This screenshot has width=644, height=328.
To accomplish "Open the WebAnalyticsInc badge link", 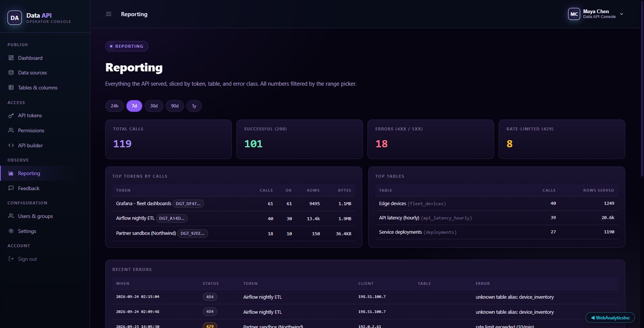I will pyautogui.click(x=610, y=318).
